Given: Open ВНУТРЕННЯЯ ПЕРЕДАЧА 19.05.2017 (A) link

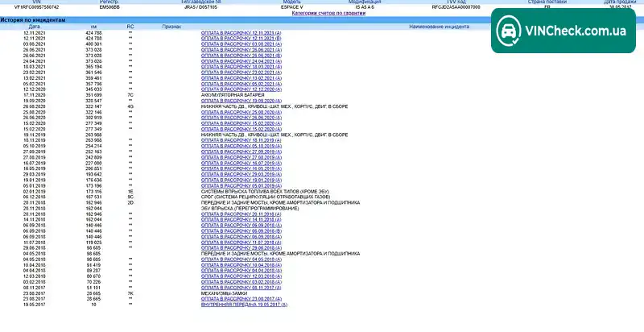Looking at the screenshot, I should click(x=244, y=305).
